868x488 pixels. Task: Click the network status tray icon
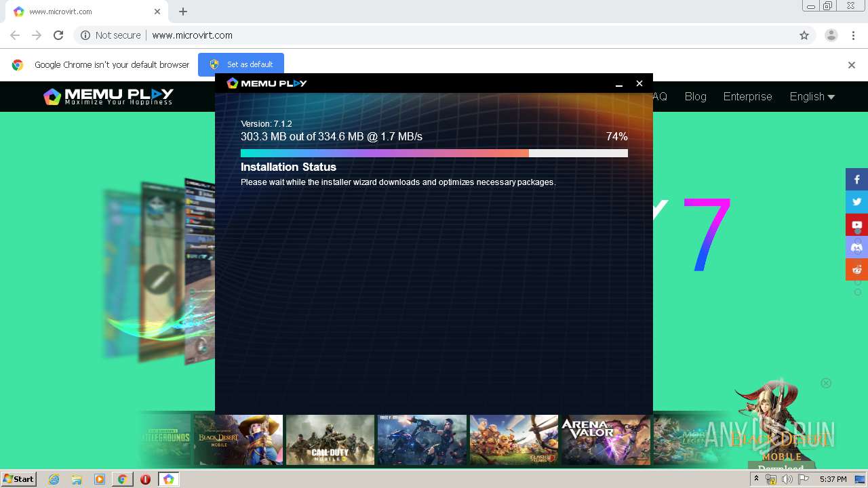[771, 479]
